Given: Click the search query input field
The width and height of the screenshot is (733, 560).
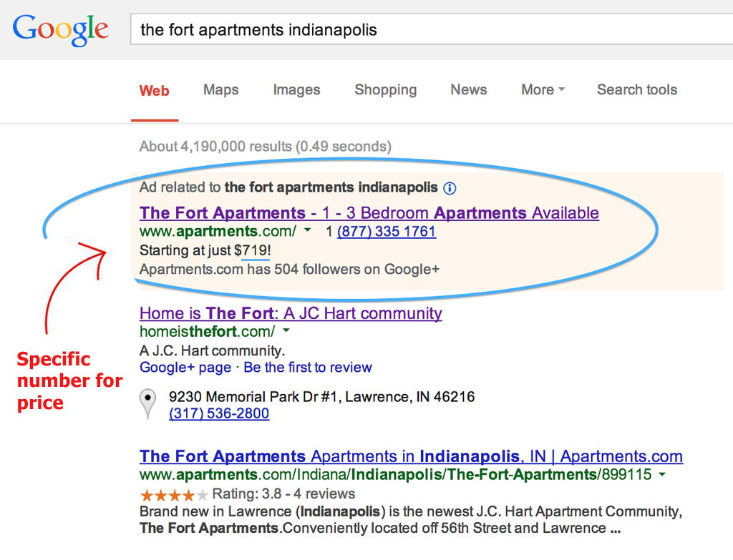Looking at the screenshot, I should [x=429, y=29].
